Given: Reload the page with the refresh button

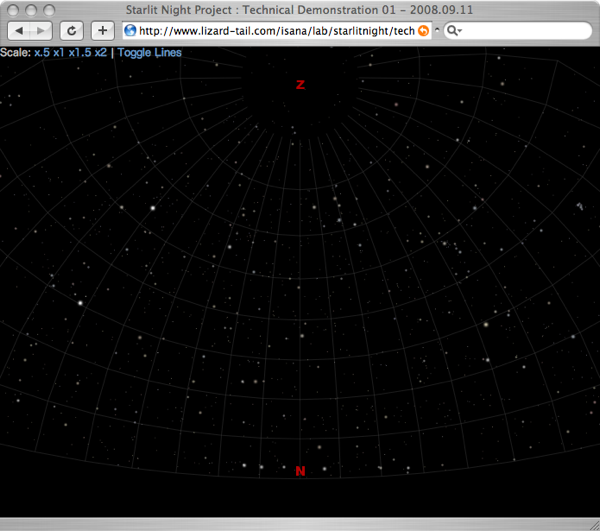Looking at the screenshot, I should [x=72, y=31].
